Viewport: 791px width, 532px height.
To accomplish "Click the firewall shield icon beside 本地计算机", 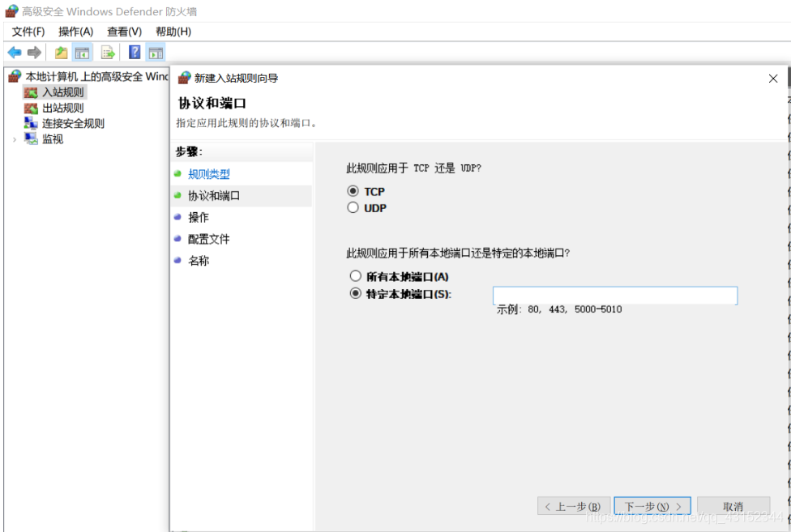I will 13,75.
